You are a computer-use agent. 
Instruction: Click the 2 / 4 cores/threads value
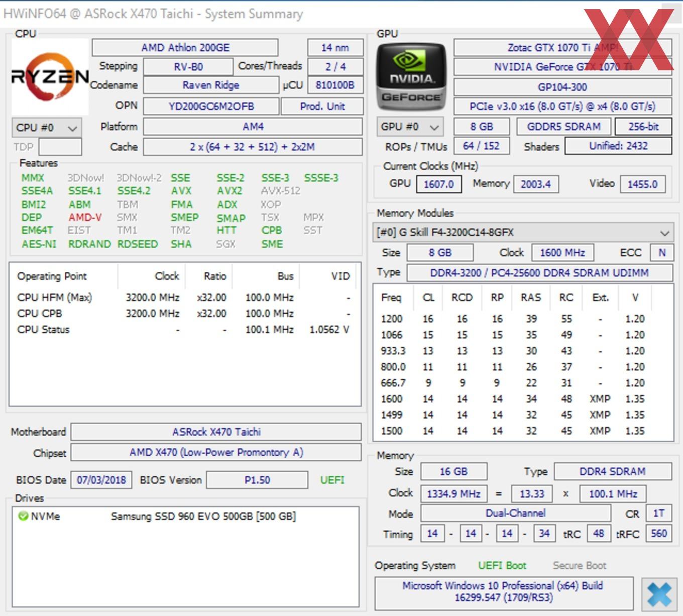tap(335, 67)
